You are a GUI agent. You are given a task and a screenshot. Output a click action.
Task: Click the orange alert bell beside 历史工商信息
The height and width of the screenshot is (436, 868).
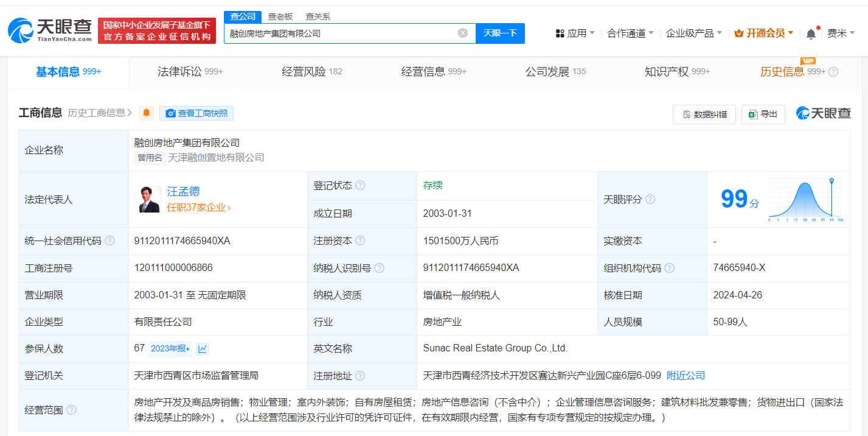pos(147,113)
